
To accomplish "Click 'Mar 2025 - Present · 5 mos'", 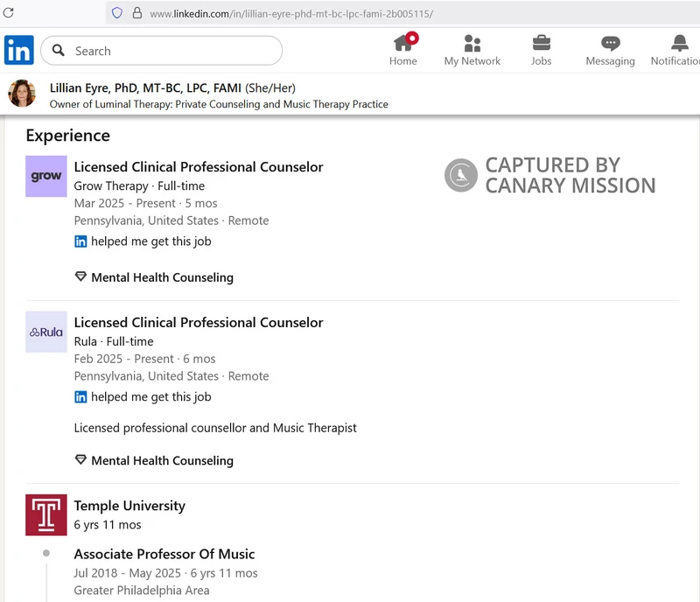I will tap(145, 203).
